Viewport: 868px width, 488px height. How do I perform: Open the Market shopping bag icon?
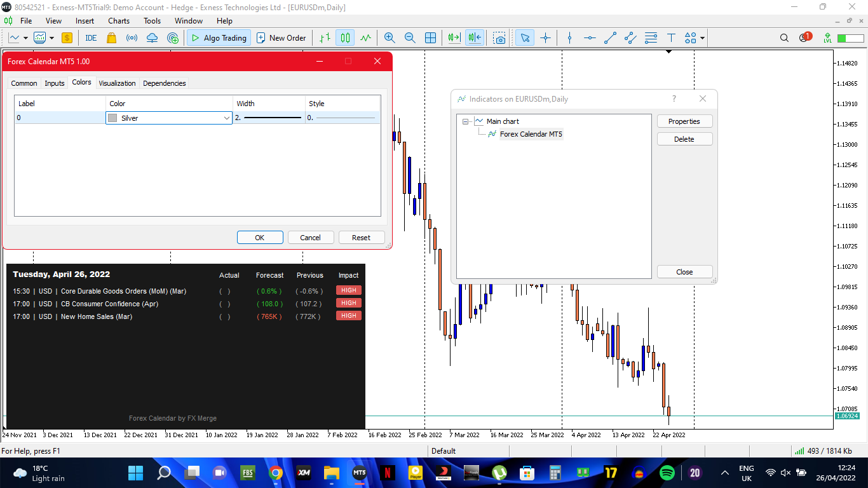(111, 37)
